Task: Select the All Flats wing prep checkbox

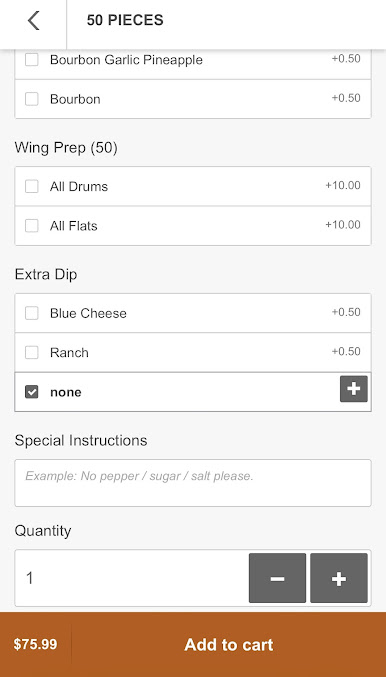Action: click(32, 226)
